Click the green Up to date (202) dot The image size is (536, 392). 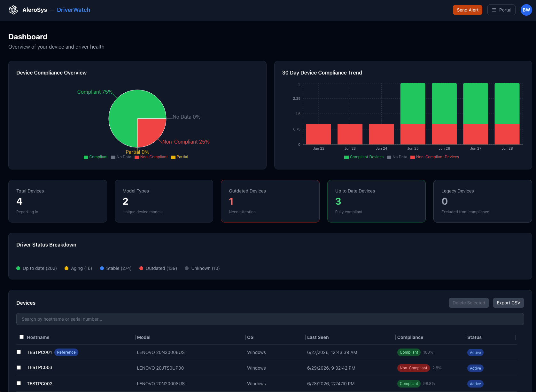tap(18, 268)
